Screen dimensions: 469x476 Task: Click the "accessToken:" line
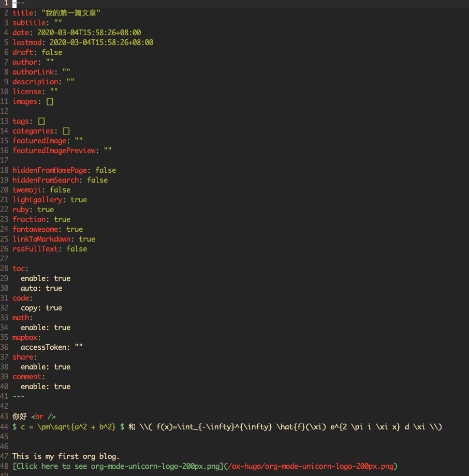click(x=52, y=347)
